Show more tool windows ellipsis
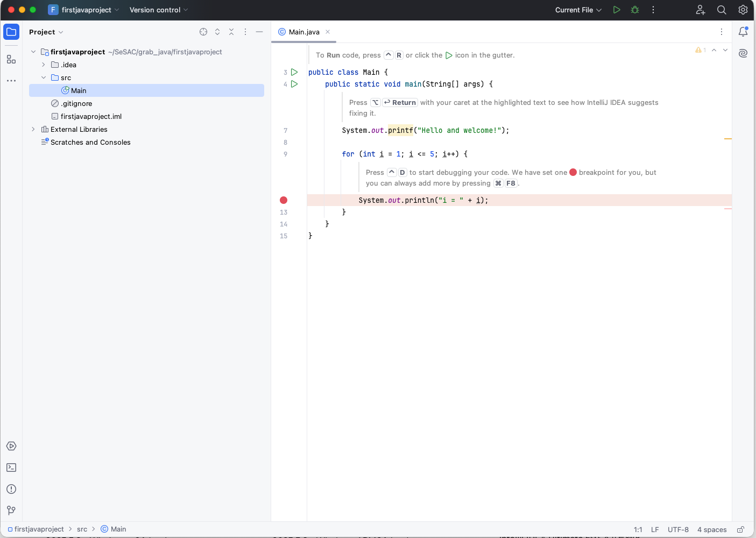The image size is (756, 538). tap(11, 81)
